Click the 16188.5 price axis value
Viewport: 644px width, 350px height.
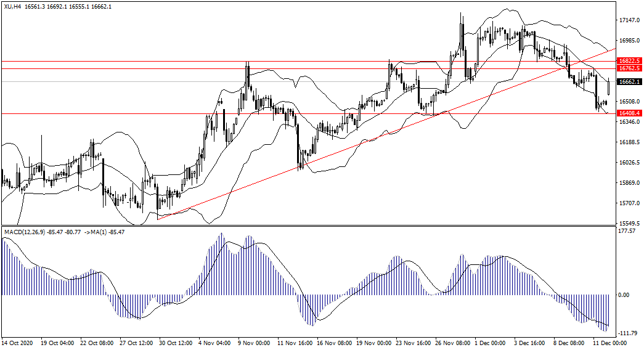pos(629,142)
